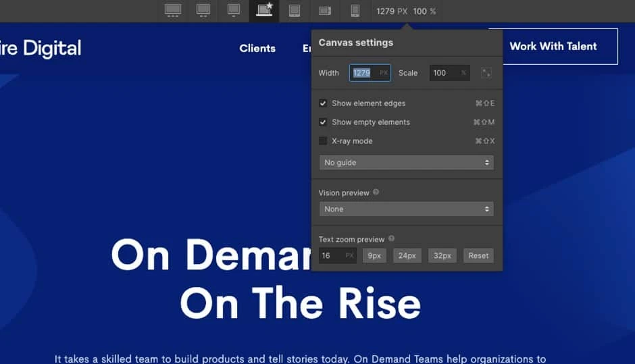Disable Show empty elements checkbox
Viewport: 635px width, 364px height.
tap(323, 122)
